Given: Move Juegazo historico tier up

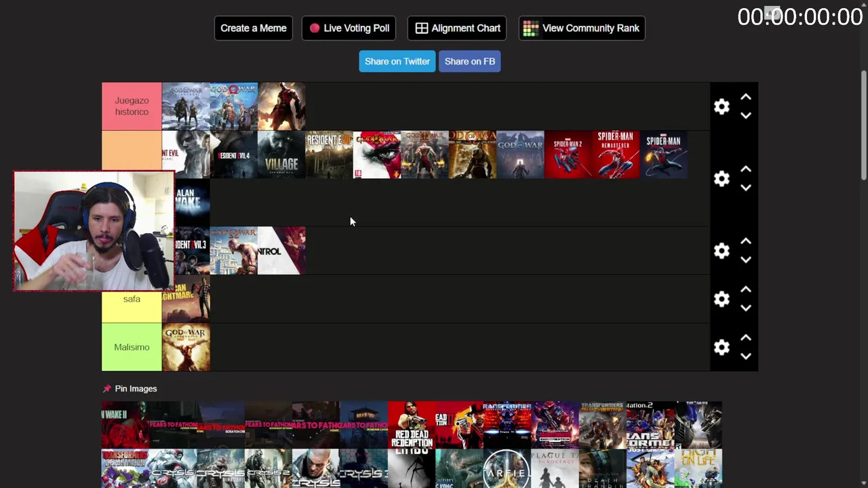Looking at the screenshot, I should tap(746, 98).
